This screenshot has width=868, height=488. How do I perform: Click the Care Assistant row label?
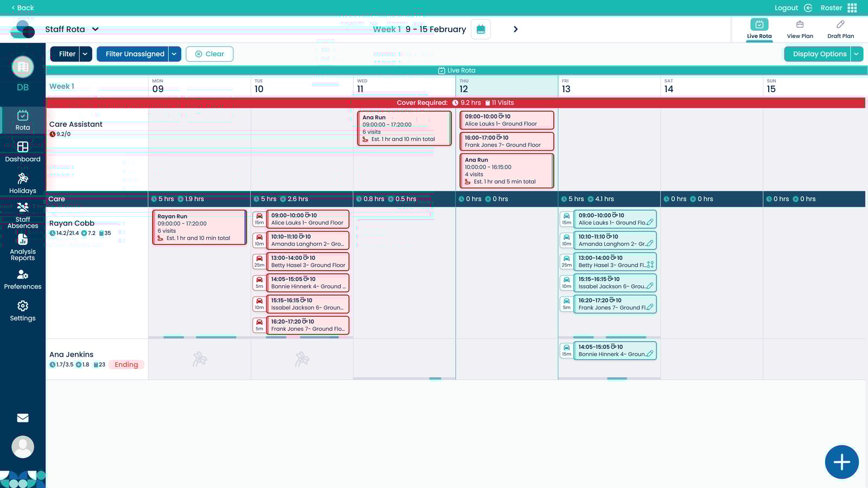pyautogui.click(x=76, y=124)
